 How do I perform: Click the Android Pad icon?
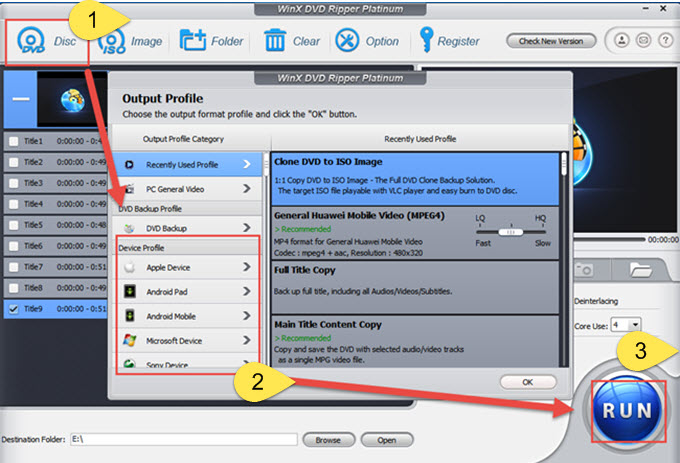coord(130,291)
